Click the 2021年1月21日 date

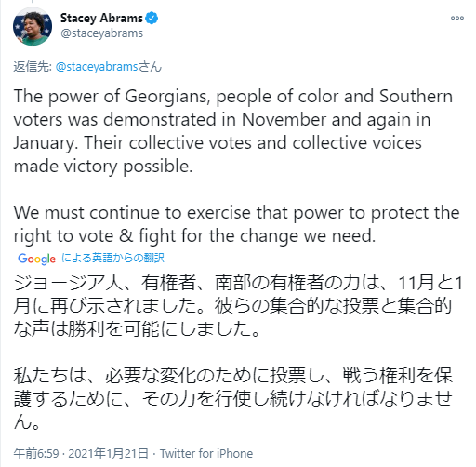108,454
